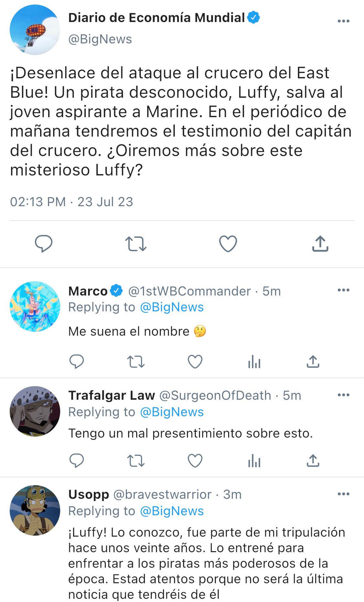Reply to Trafalgar Law's comment
This screenshot has width=364, height=602.
coord(77,461)
